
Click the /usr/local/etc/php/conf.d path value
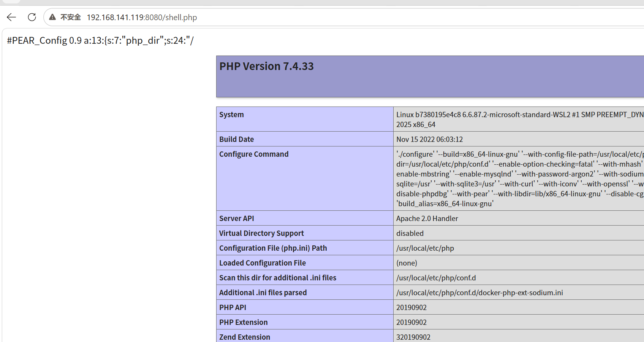pos(436,278)
